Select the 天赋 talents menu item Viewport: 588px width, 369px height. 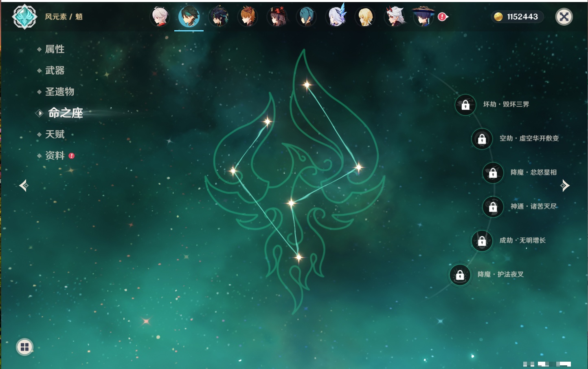tap(55, 134)
